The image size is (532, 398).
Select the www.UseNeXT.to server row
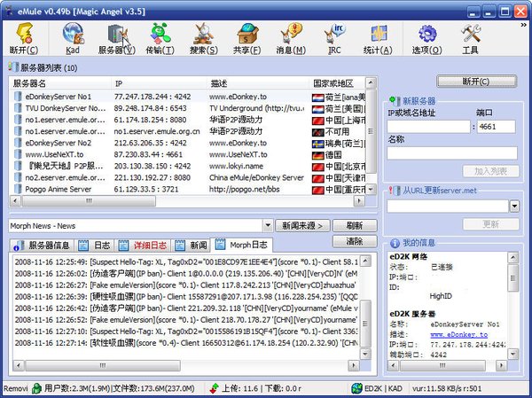click(x=189, y=154)
